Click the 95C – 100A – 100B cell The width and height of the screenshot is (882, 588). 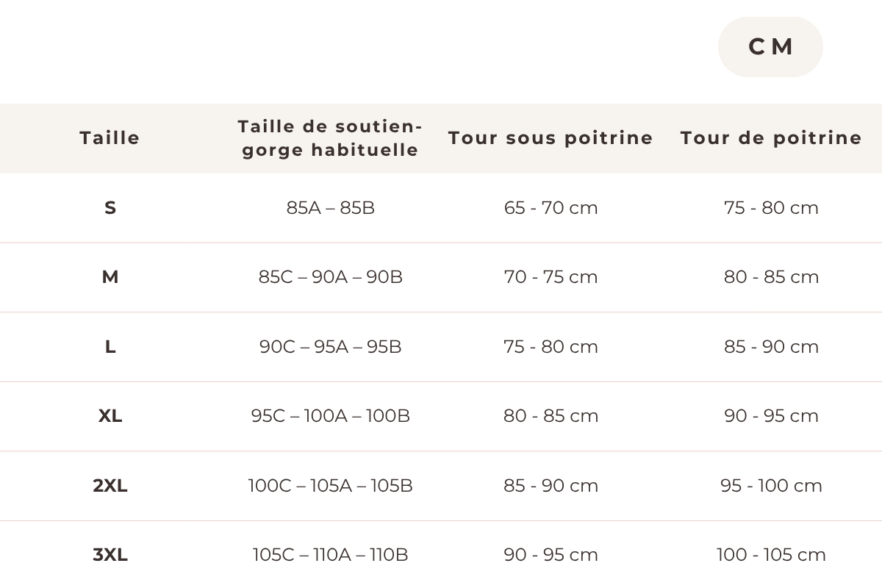point(331,416)
